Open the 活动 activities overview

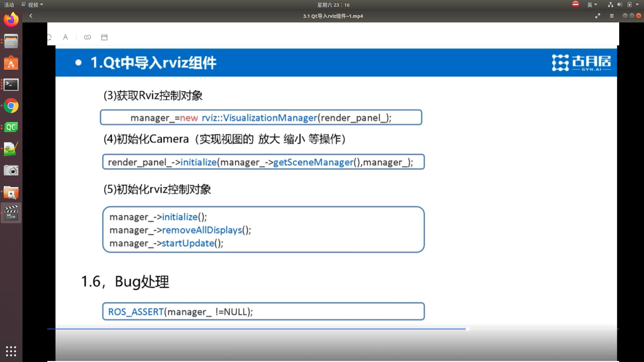(x=9, y=5)
